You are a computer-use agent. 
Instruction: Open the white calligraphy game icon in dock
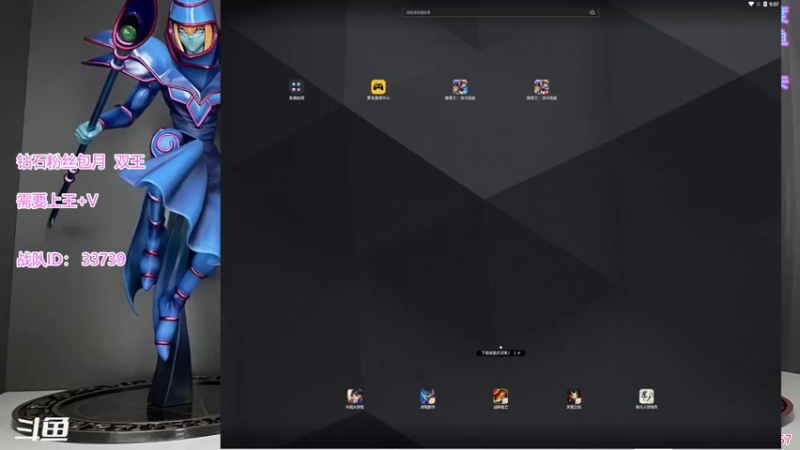point(646,396)
